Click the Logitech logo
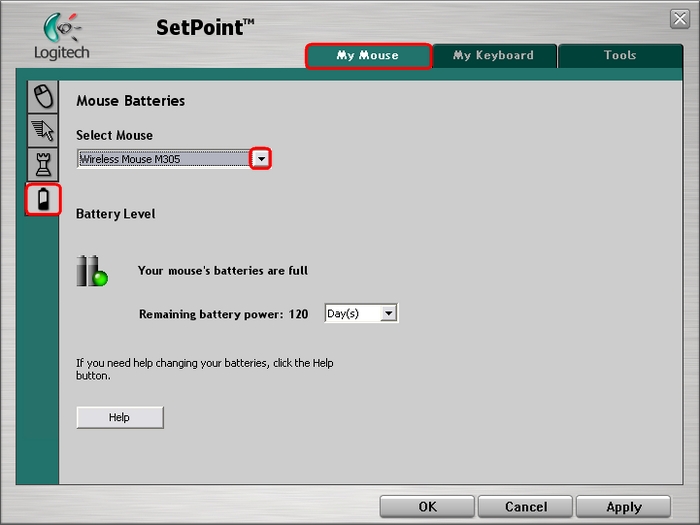The height and width of the screenshot is (525, 700). 61,38
